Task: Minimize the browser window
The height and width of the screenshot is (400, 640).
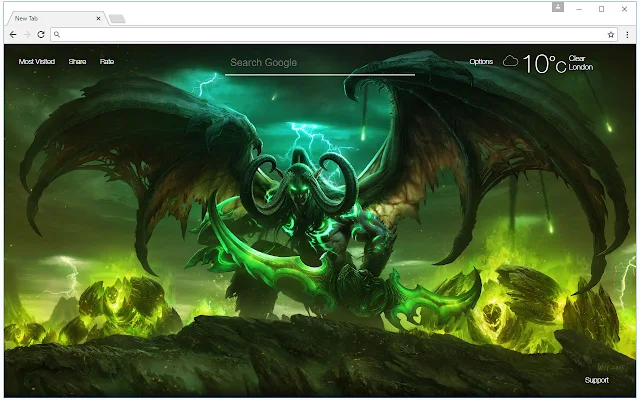Action: 579,9
